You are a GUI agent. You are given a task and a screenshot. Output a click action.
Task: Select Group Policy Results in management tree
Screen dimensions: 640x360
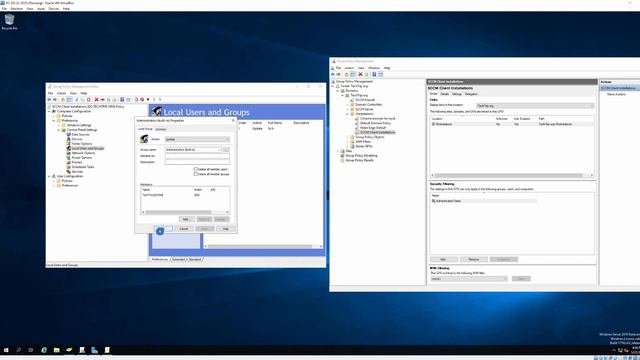(x=359, y=160)
